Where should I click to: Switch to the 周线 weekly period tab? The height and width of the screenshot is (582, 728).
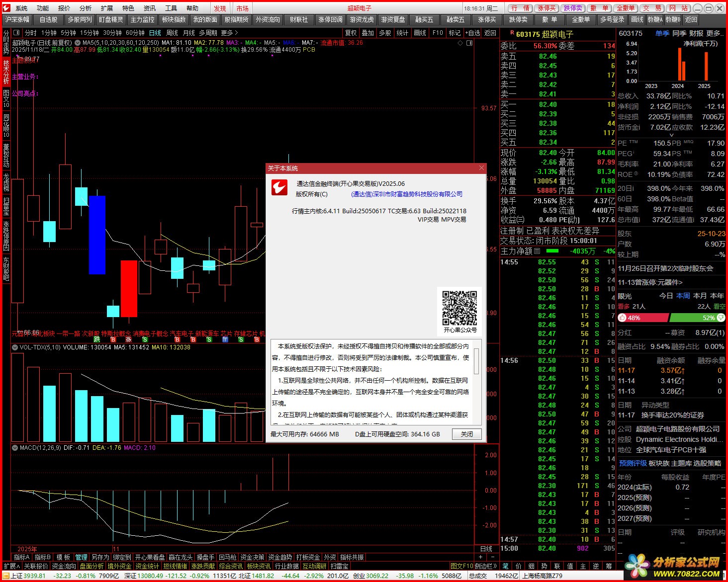coord(172,33)
